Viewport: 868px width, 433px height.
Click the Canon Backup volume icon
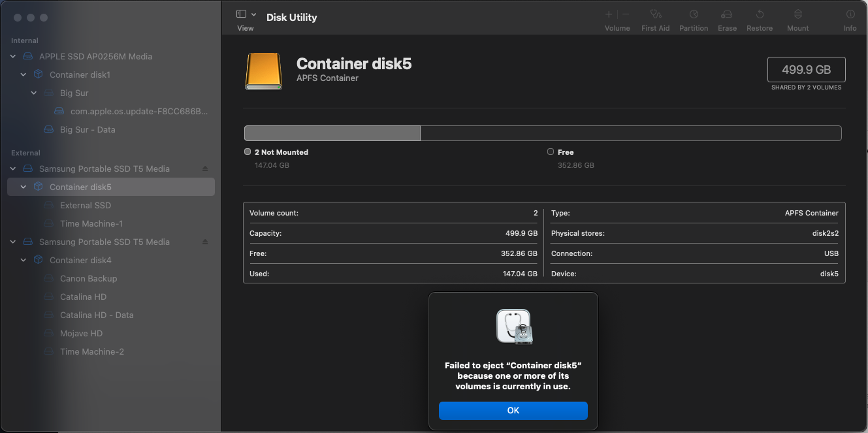click(48, 278)
